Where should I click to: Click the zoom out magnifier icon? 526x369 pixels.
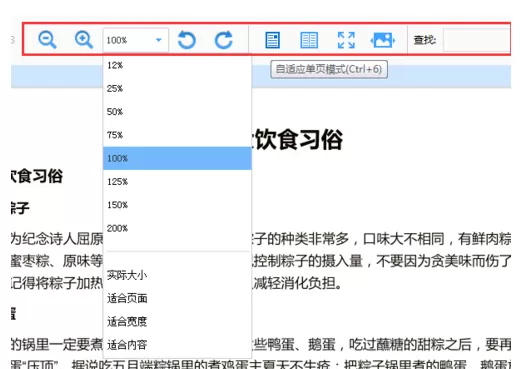click(47, 40)
